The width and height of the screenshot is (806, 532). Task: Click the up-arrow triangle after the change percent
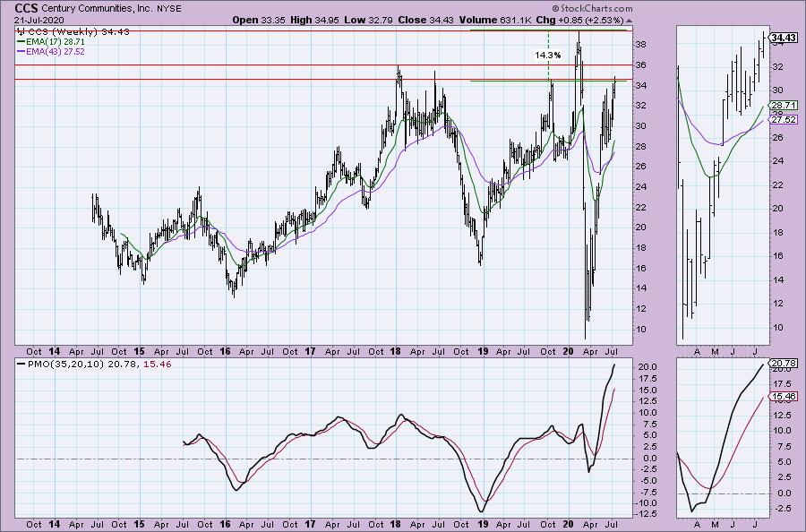pos(629,21)
